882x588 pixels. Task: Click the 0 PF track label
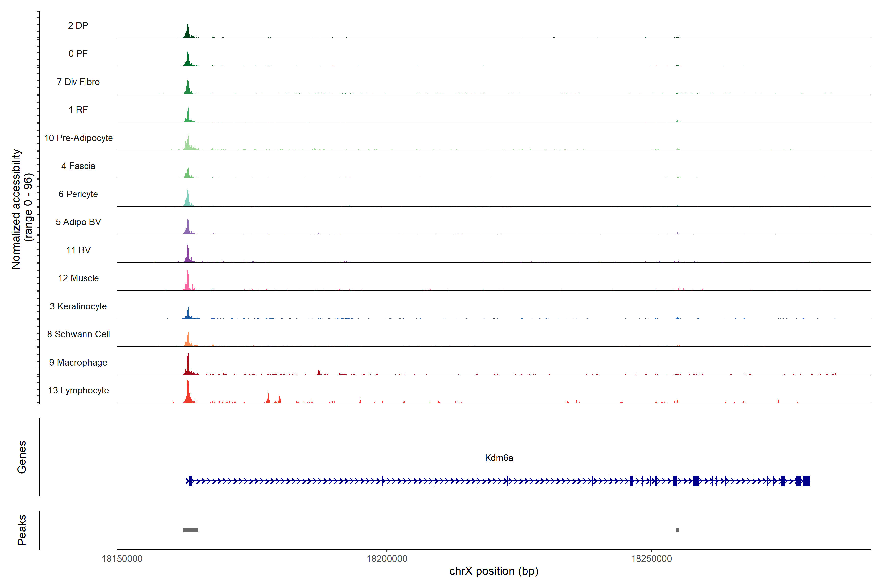point(78,54)
